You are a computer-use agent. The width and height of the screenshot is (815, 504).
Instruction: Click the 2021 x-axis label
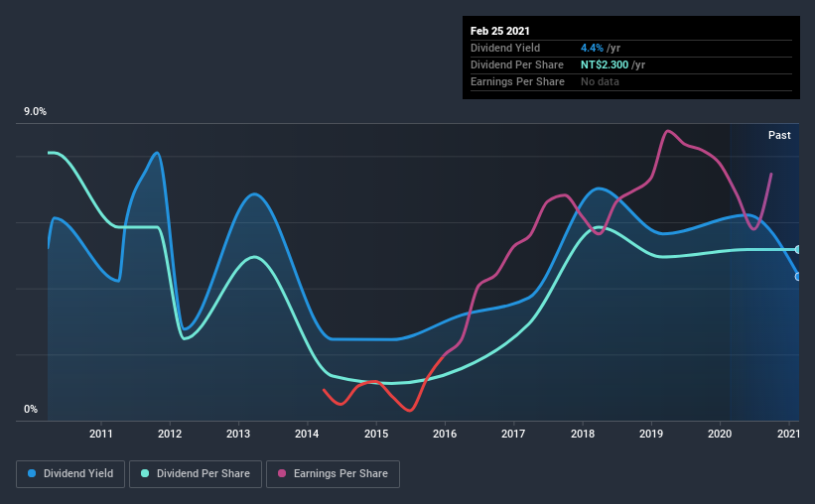(x=788, y=434)
